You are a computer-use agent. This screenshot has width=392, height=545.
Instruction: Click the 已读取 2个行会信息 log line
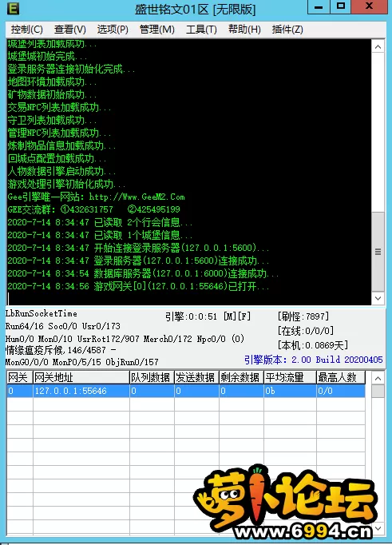click(x=100, y=222)
